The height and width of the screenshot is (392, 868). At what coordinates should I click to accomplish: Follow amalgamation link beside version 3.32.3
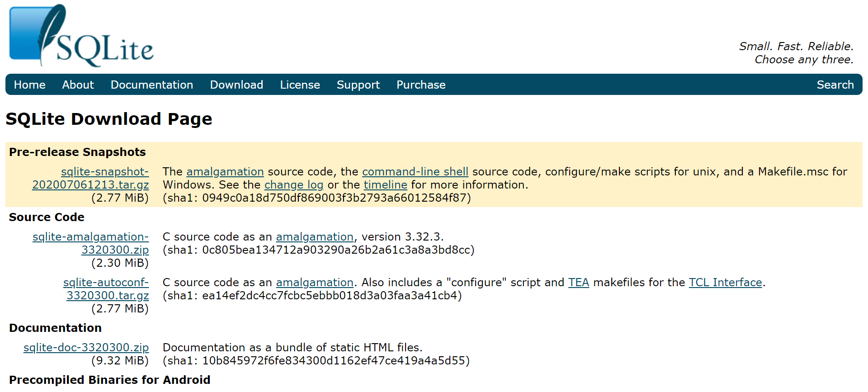pos(315,237)
